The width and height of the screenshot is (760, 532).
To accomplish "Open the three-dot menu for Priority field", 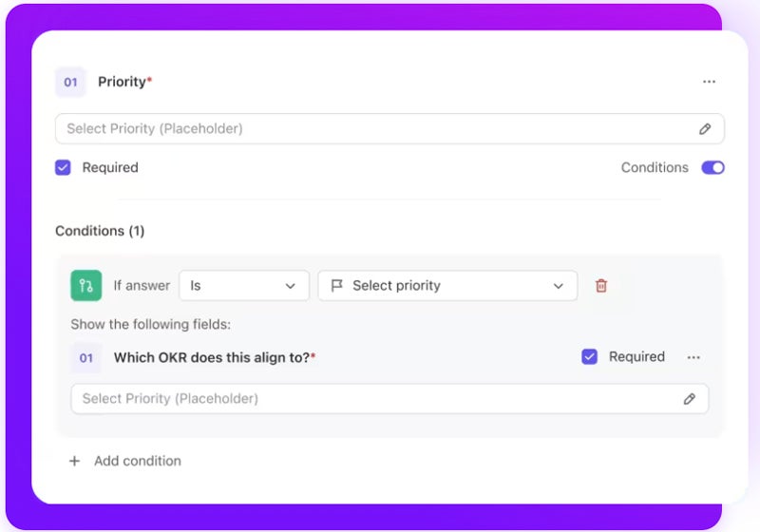I will (x=709, y=82).
